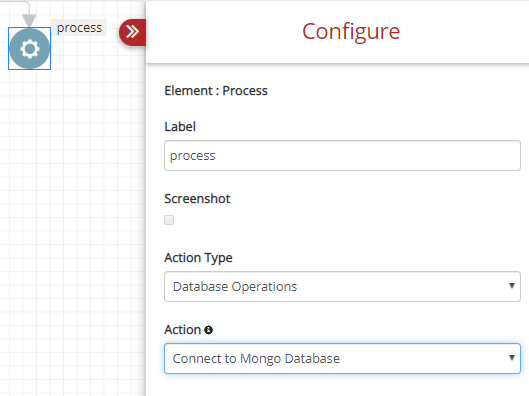Click the Configure panel heading
Screen dimensions: 529x396
pyautogui.click(x=351, y=31)
